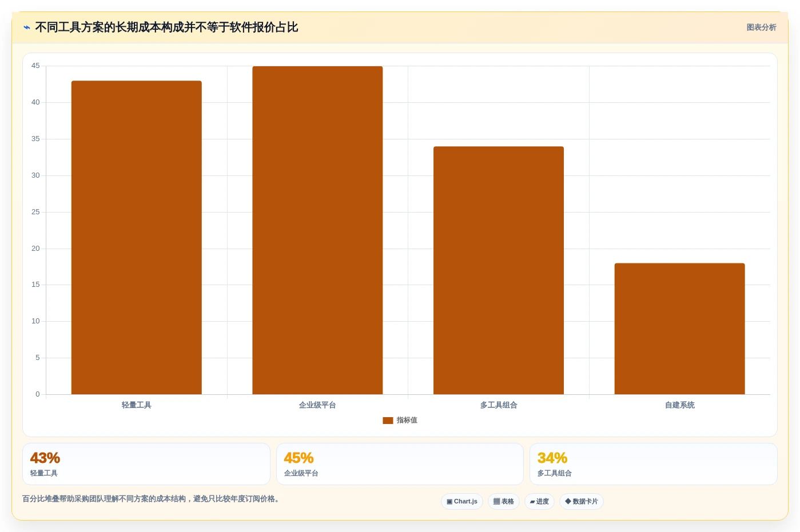Image resolution: width=800 pixels, height=532 pixels.
Task: Click the Chart.js tag chip
Action: click(462, 502)
